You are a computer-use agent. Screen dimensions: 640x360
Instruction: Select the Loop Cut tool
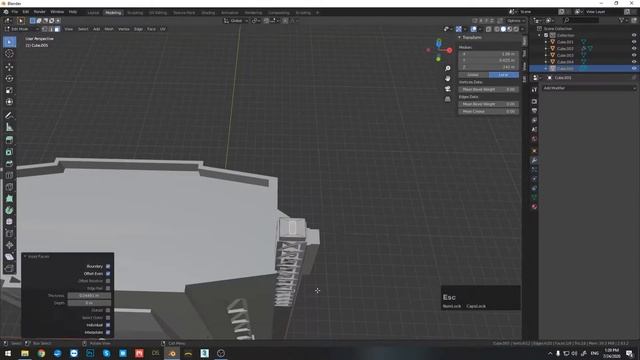[x=9, y=176]
